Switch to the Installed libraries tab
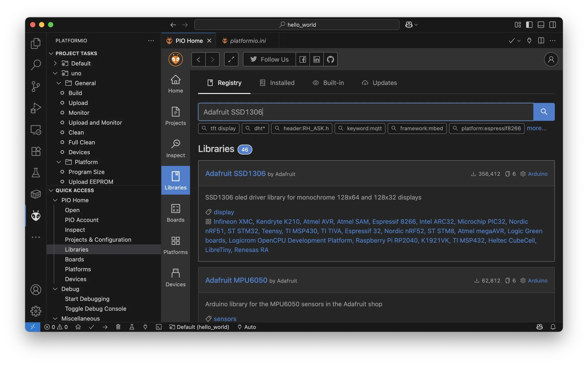Viewport: 588px width, 365px height. [282, 83]
